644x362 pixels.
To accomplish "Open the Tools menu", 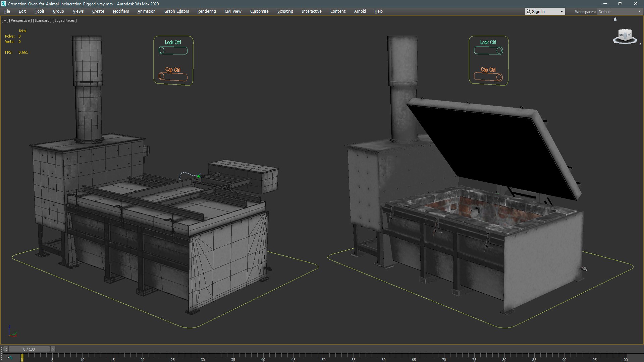I will click(39, 11).
